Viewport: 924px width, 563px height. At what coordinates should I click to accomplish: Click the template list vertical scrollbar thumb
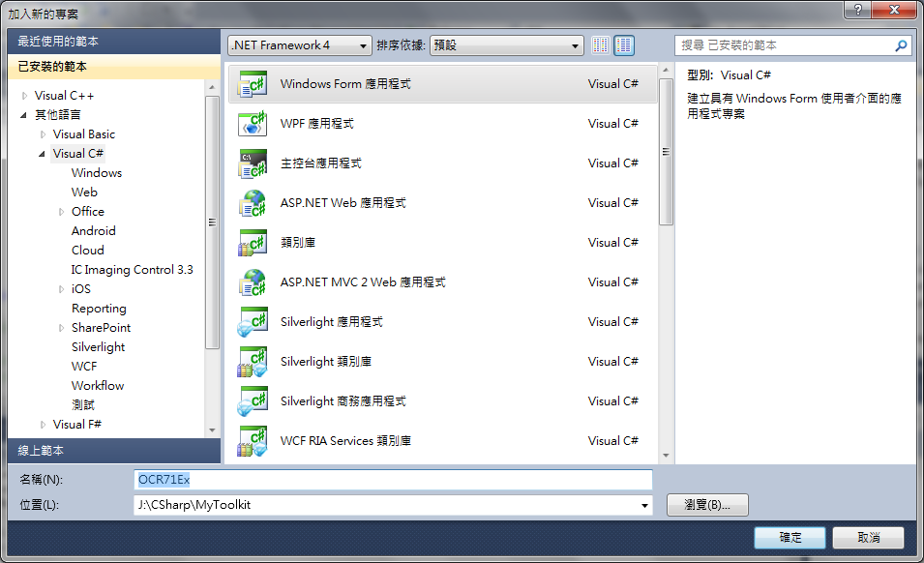pyautogui.click(x=666, y=152)
